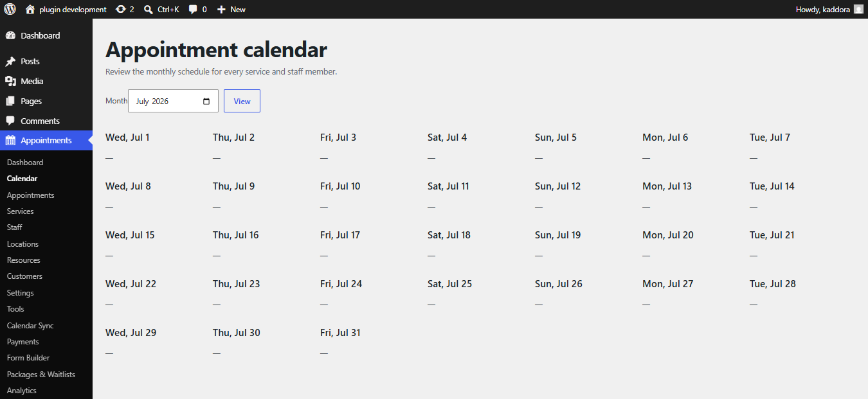Image resolution: width=868 pixels, height=399 pixels.
Task: Open the Dashboard gauge icon in sidebar
Action: 10,35
